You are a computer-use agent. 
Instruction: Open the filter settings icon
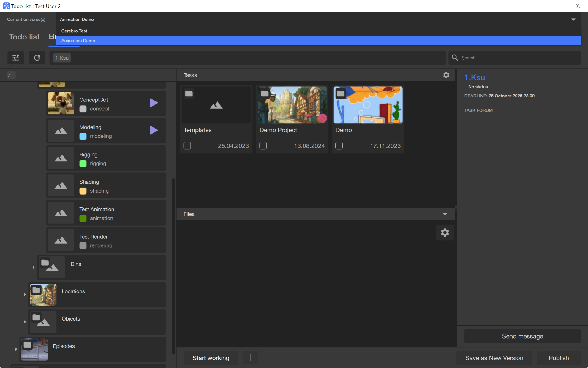[x=16, y=58]
